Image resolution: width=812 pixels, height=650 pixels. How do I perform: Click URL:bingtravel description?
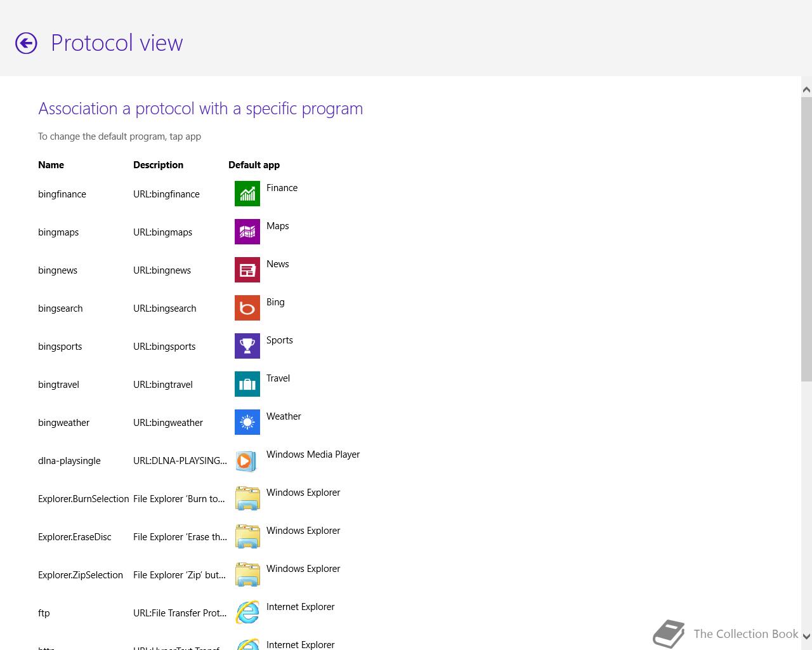point(162,385)
